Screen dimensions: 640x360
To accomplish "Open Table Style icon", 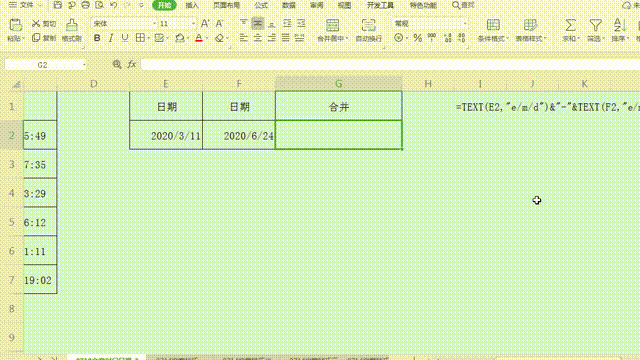I will pyautogui.click(x=530, y=25).
